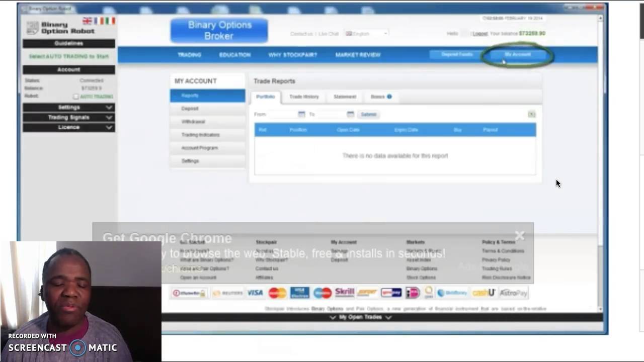Click the MasterCard payment logo
This screenshot has height=362, width=644.
[x=277, y=293]
